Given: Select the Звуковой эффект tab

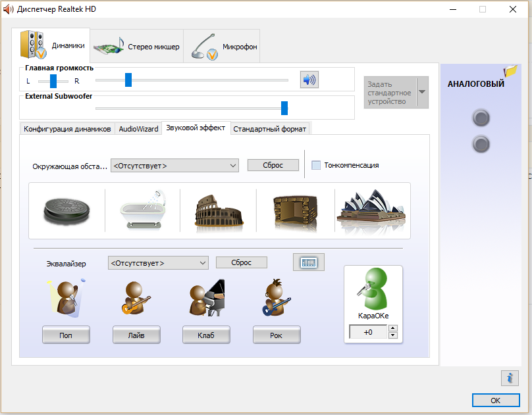Looking at the screenshot, I should point(196,128).
